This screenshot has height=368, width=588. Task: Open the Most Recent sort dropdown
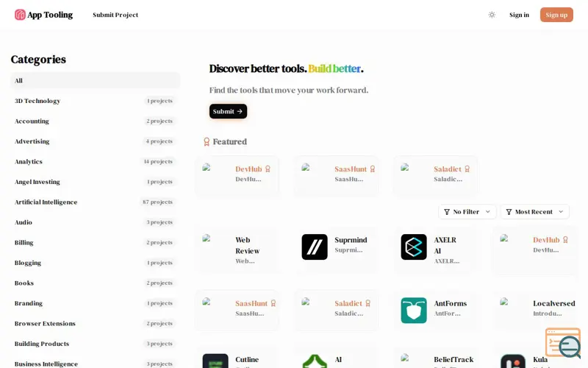point(535,212)
